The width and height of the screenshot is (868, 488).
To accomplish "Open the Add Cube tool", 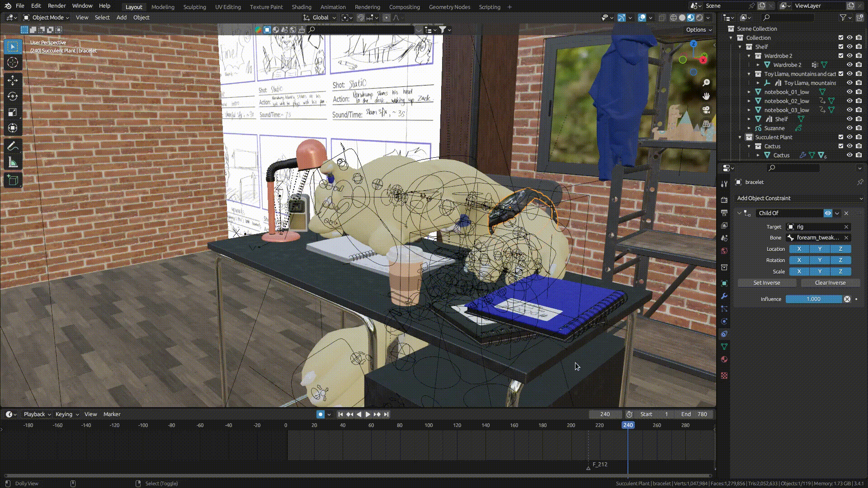I will click(x=13, y=180).
